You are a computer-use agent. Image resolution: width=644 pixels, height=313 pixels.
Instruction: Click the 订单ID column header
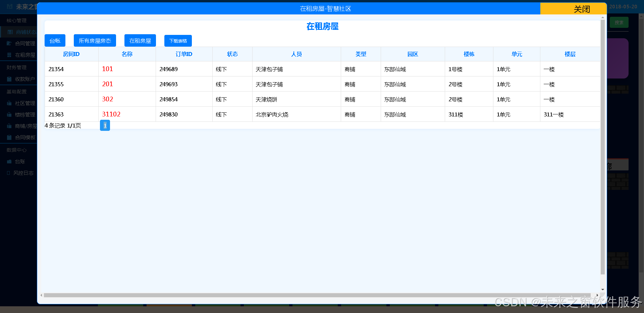click(184, 54)
